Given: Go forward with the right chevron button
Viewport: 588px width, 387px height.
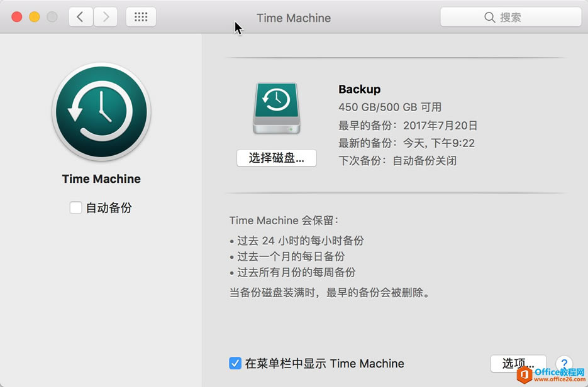Looking at the screenshot, I should click(106, 17).
